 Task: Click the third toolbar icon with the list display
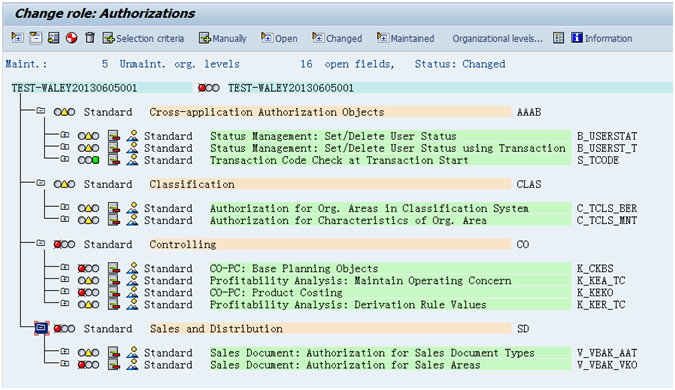coord(53,38)
